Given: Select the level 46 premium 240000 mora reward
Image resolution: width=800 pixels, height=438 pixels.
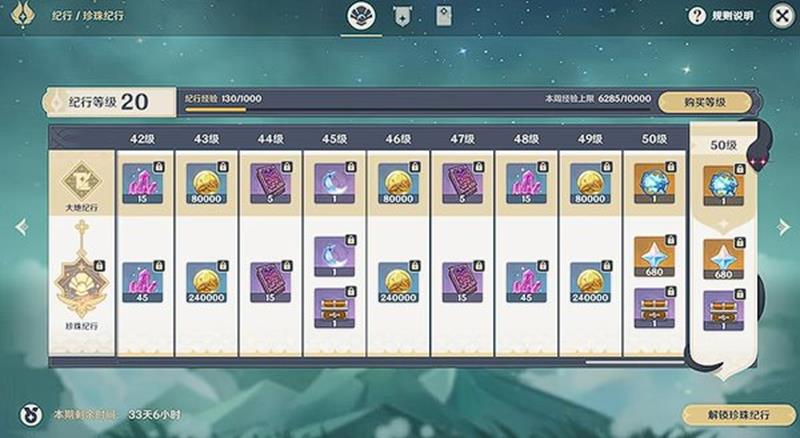Looking at the screenshot, I should [x=398, y=282].
